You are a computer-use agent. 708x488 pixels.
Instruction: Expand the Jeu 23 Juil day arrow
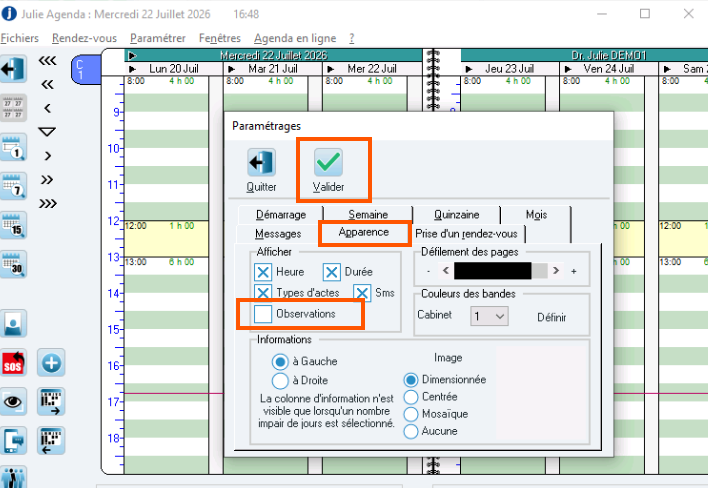coord(469,69)
